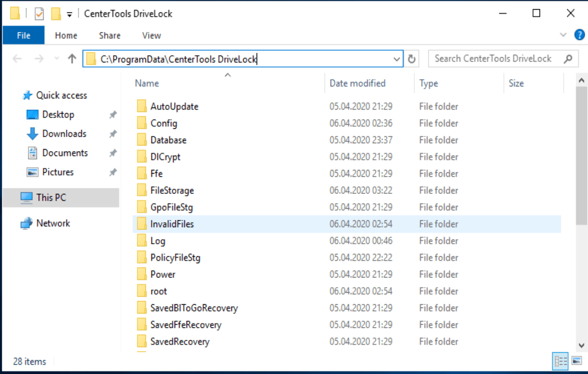Click the vertical scrollbar down arrow
588x374 pixels.
(x=582, y=345)
